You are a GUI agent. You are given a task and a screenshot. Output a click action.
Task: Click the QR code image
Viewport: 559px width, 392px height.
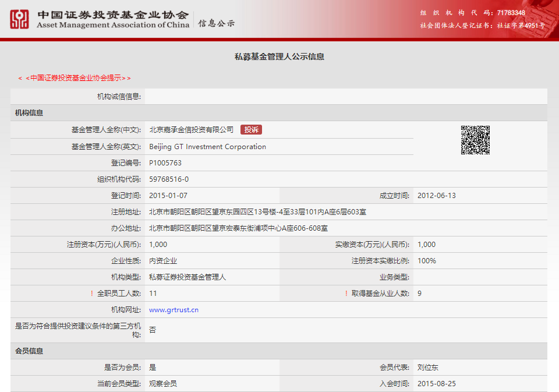475,140
